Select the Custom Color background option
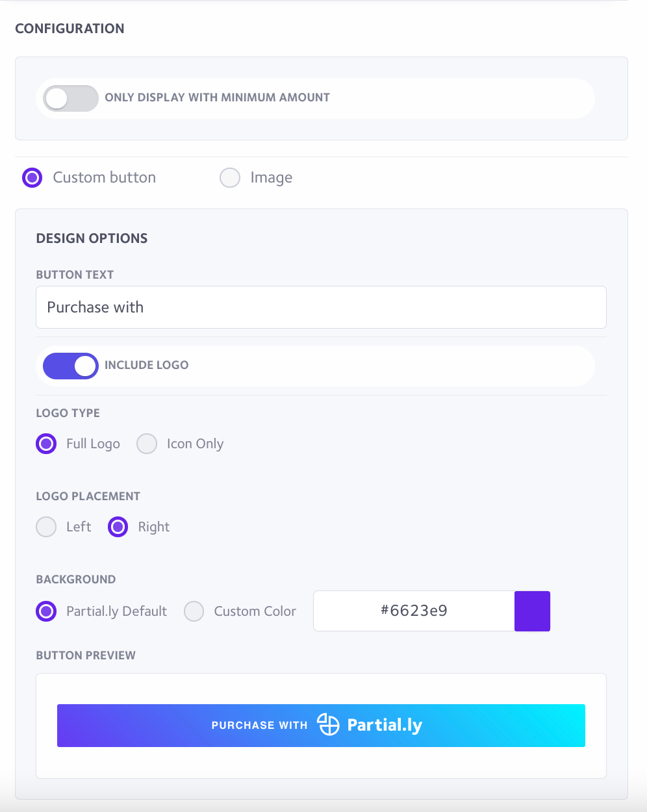The image size is (647, 812). (194, 611)
